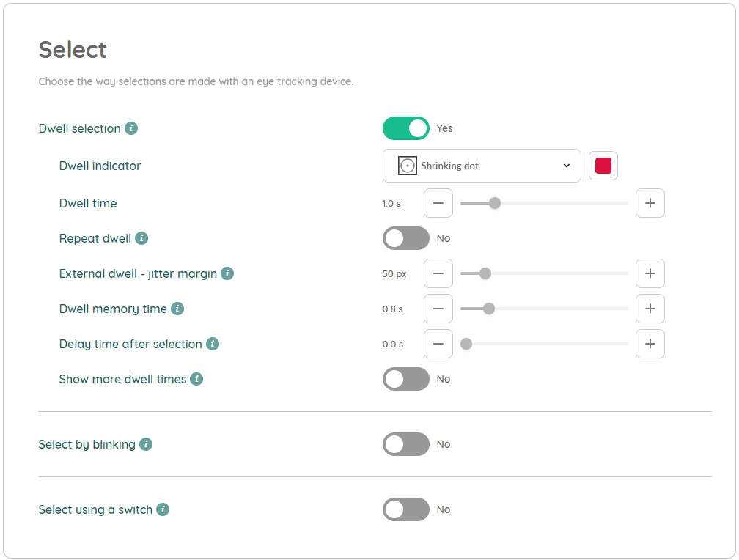Viewport: 739px width, 560px height.
Task: Click the Dwell memory time info icon
Action: click(177, 309)
